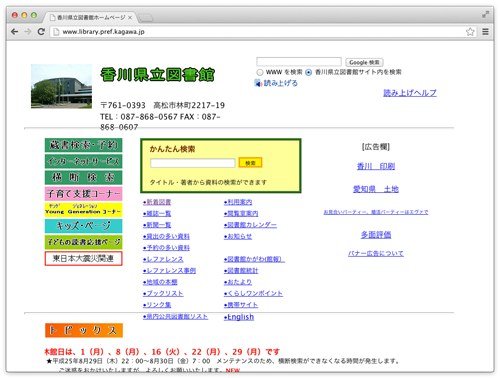Image resolution: width=500 pixels, height=378 pixels.
Task: Open the リンク集 link
Action: [x=157, y=305]
